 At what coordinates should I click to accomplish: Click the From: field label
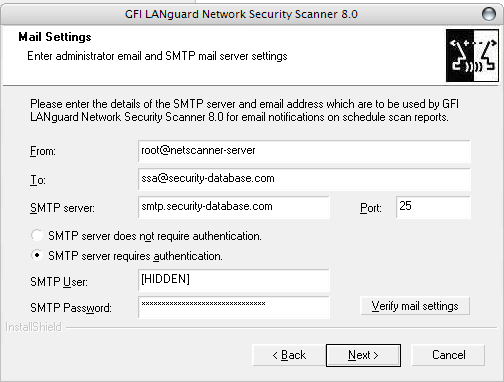[43, 151]
